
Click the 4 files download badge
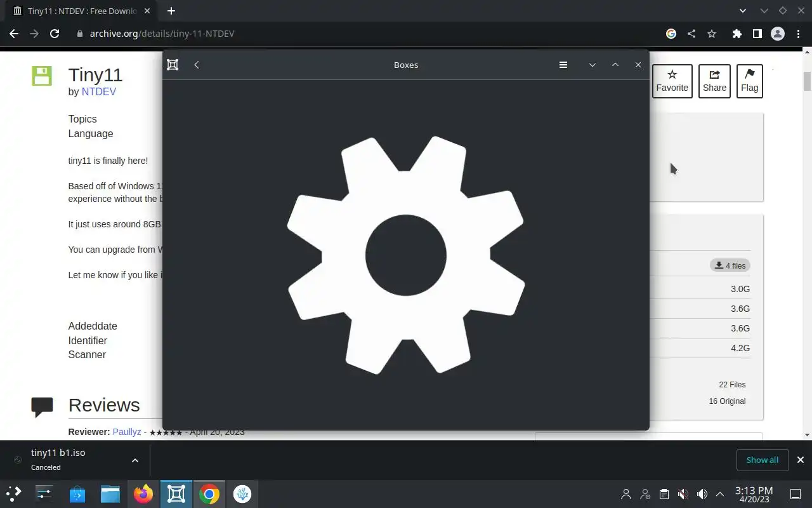coord(730,265)
